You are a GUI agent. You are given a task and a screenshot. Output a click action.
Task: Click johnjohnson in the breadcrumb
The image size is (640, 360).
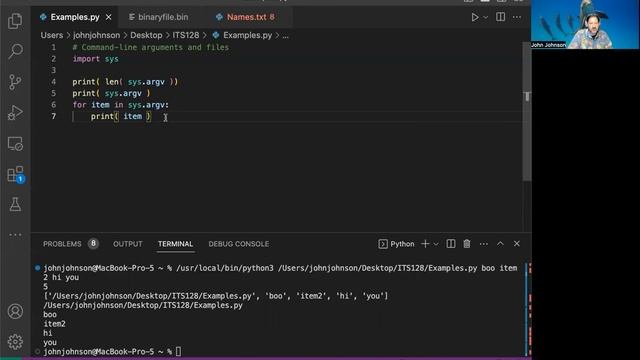96,36
